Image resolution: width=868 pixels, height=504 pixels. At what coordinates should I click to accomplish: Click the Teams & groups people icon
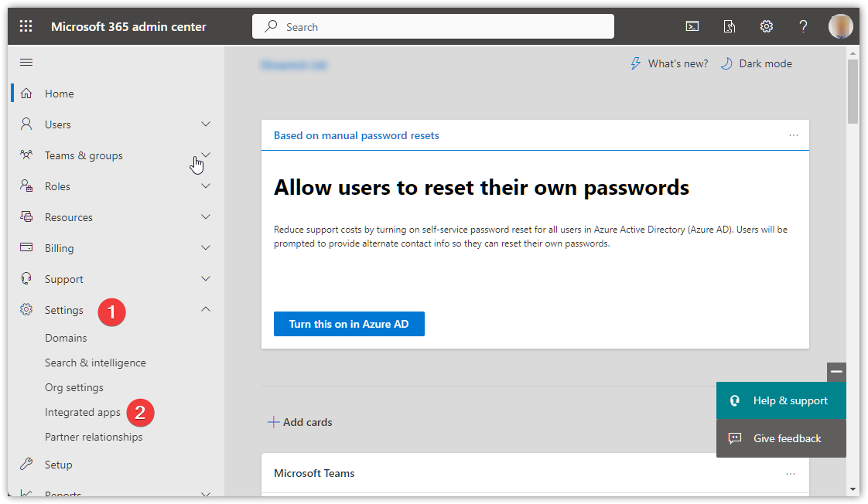click(26, 155)
